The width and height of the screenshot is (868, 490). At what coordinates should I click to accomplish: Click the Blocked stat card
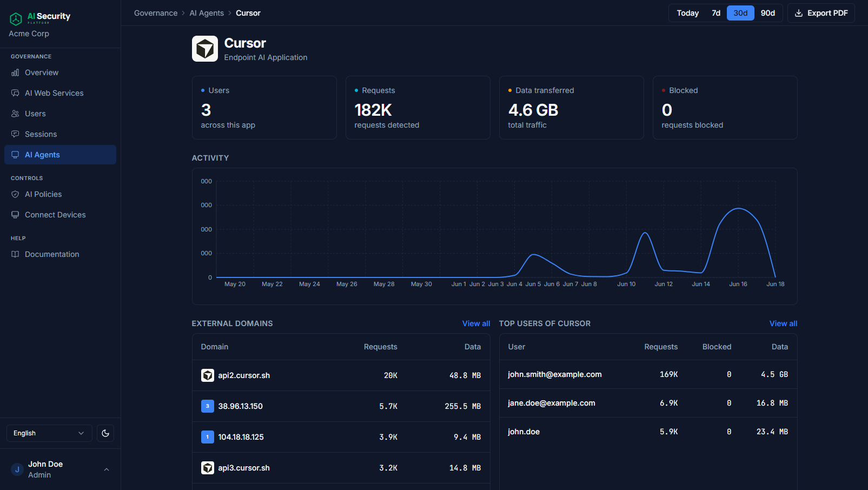click(x=725, y=108)
